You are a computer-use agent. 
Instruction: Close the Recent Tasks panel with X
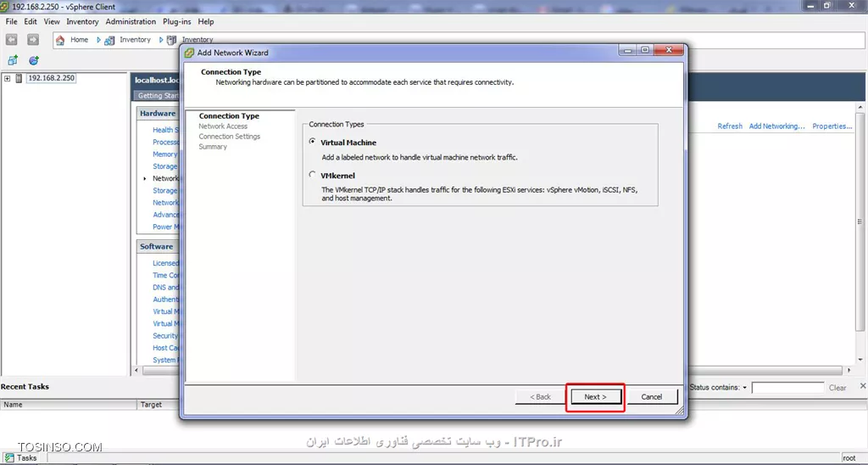coord(862,386)
